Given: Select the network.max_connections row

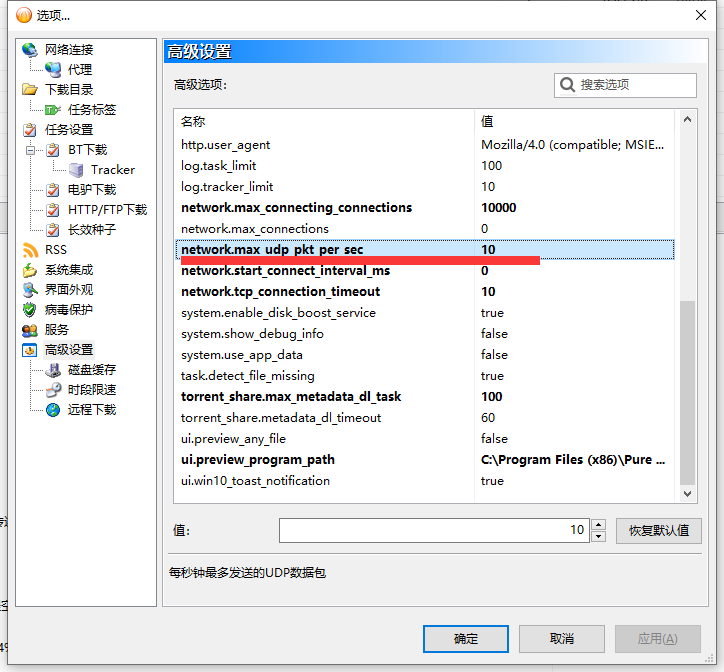Looking at the screenshot, I should point(424,229).
